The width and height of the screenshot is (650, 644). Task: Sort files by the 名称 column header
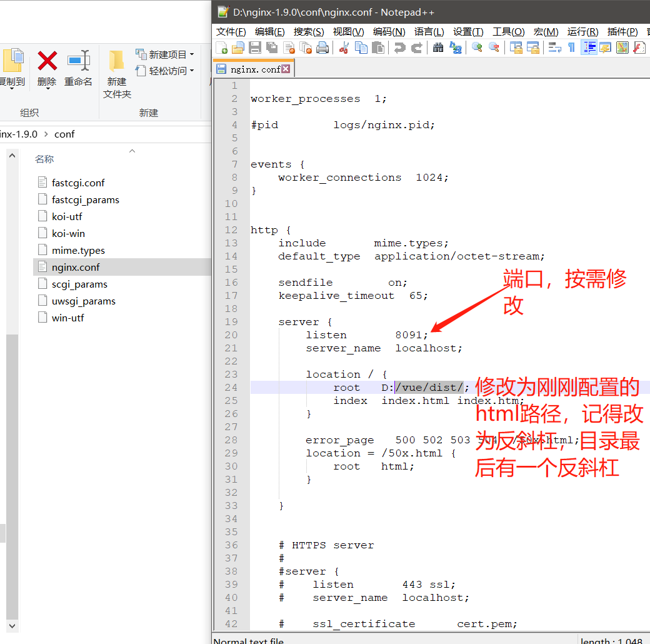tap(44, 159)
